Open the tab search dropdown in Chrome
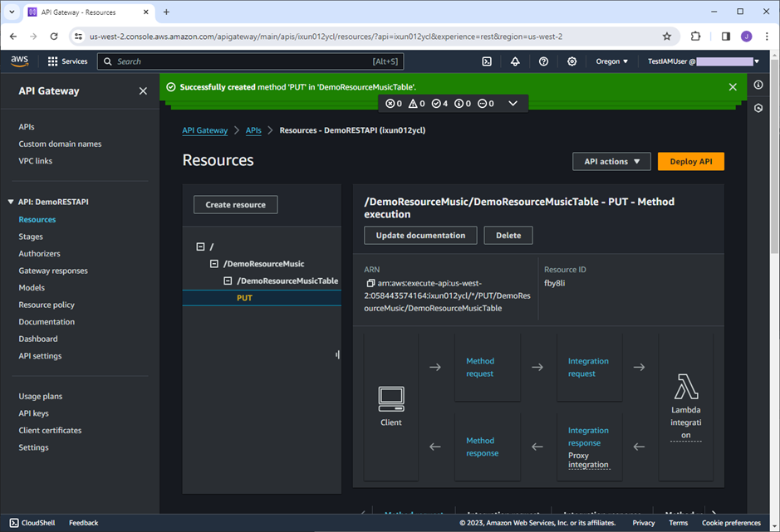 pyautogui.click(x=12, y=12)
